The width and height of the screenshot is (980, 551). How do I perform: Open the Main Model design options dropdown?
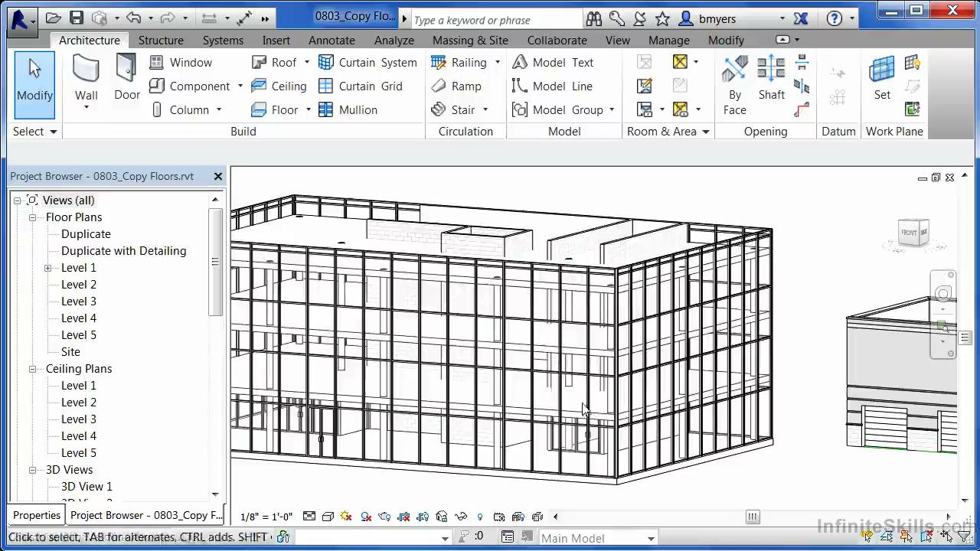coord(598,538)
